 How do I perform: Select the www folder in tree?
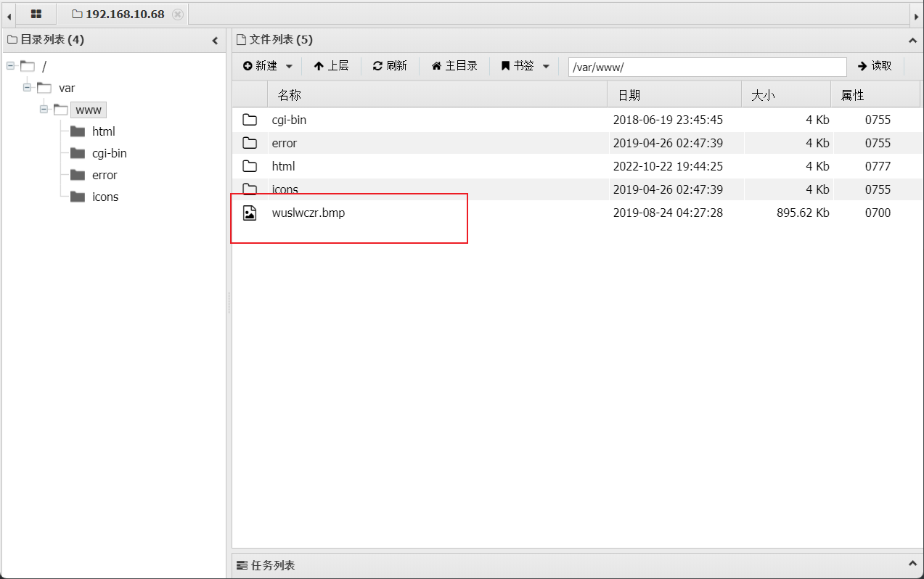click(89, 110)
